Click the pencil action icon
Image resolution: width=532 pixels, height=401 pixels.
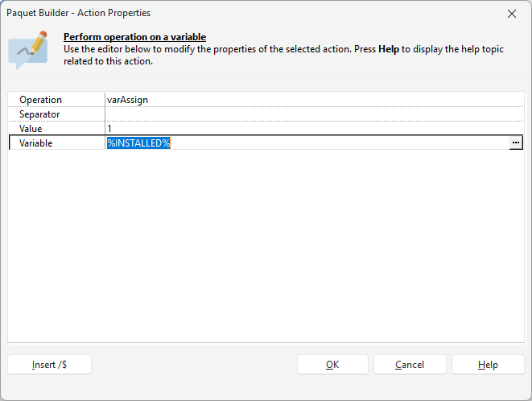coord(28,50)
